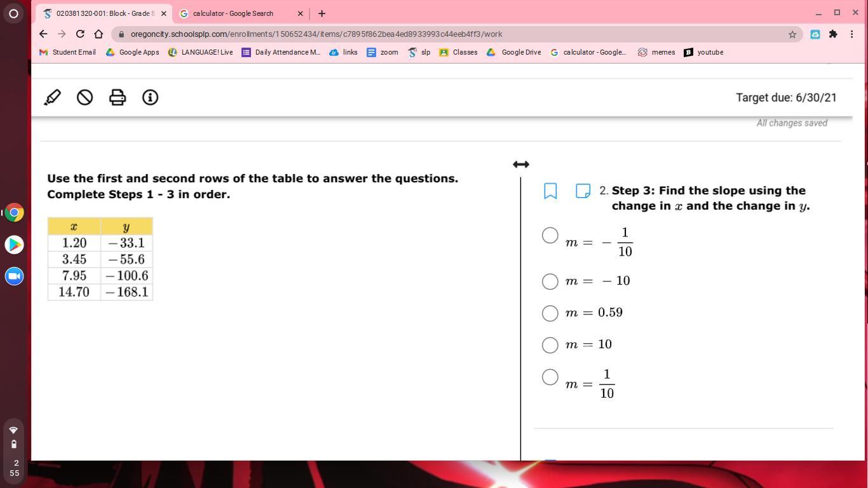The width and height of the screenshot is (868, 488).
Task: Open the launcher circle button
Action: (13, 13)
